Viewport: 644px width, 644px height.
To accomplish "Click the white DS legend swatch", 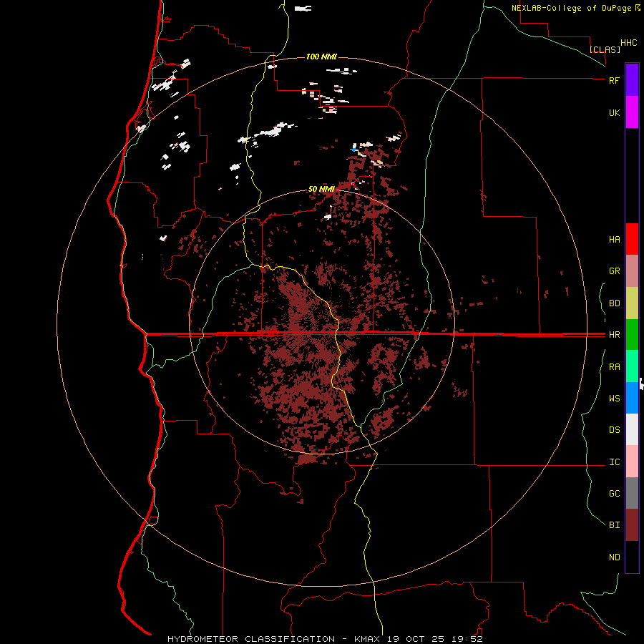I will [632, 429].
